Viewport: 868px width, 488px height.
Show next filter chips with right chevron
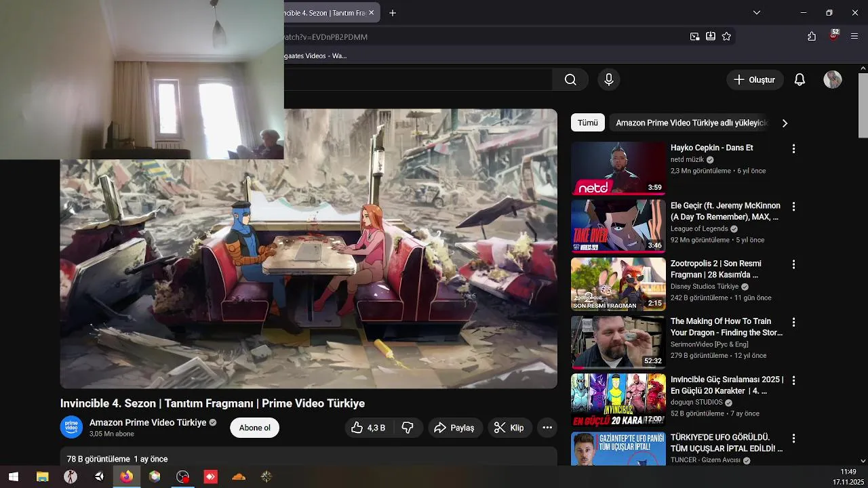785,123
